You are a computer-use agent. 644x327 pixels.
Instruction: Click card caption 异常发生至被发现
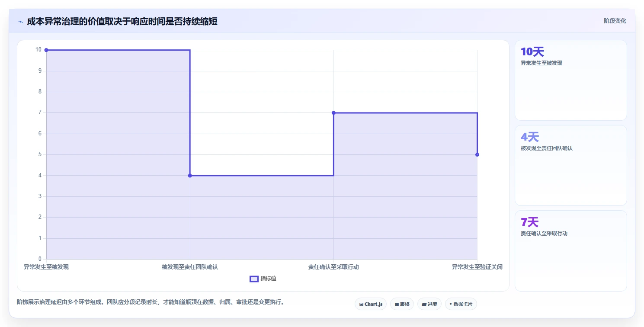[541, 63]
